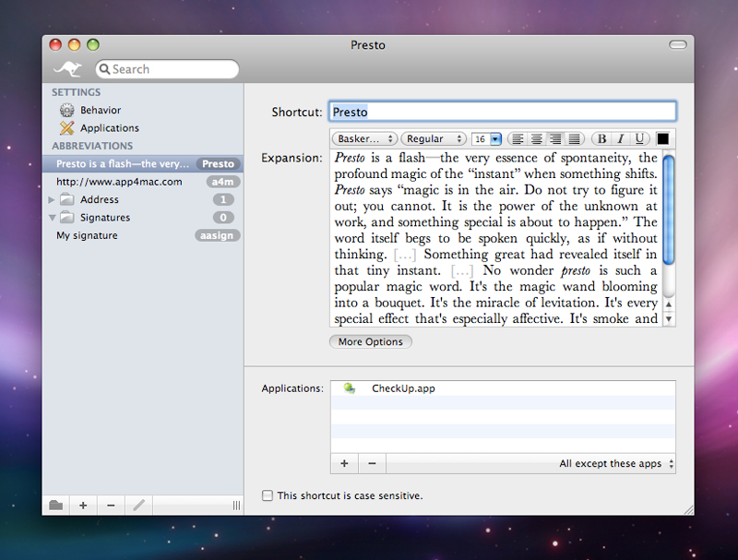The height and width of the screenshot is (560, 738).
Task: Click the expansion text scrollbar thumb
Action: click(668, 209)
